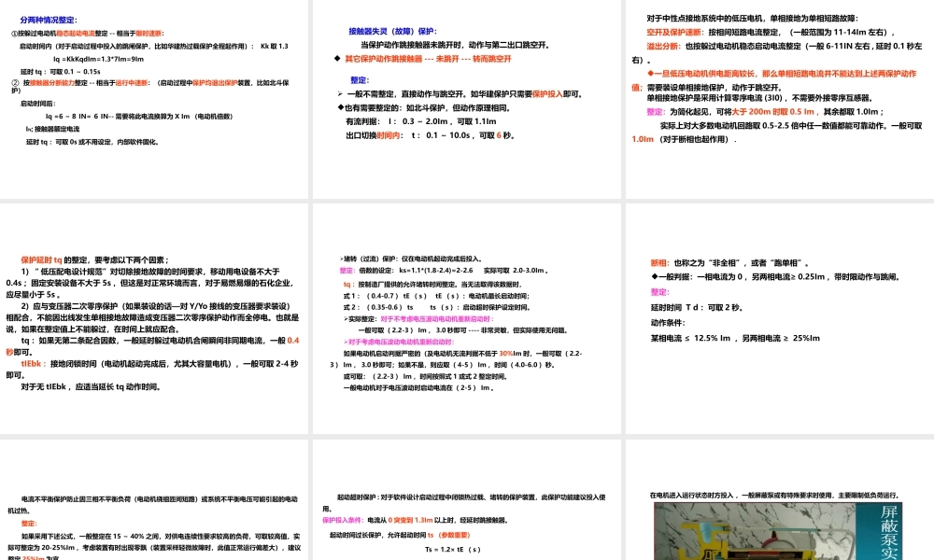
Task: Click the orange line 其它保护动作跳接触器
Action: pos(429,59)
